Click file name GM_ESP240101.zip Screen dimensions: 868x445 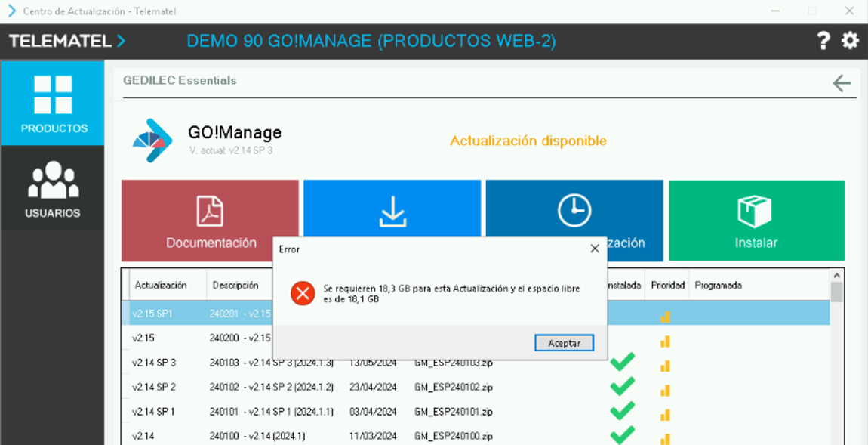[x=454, y=412]
